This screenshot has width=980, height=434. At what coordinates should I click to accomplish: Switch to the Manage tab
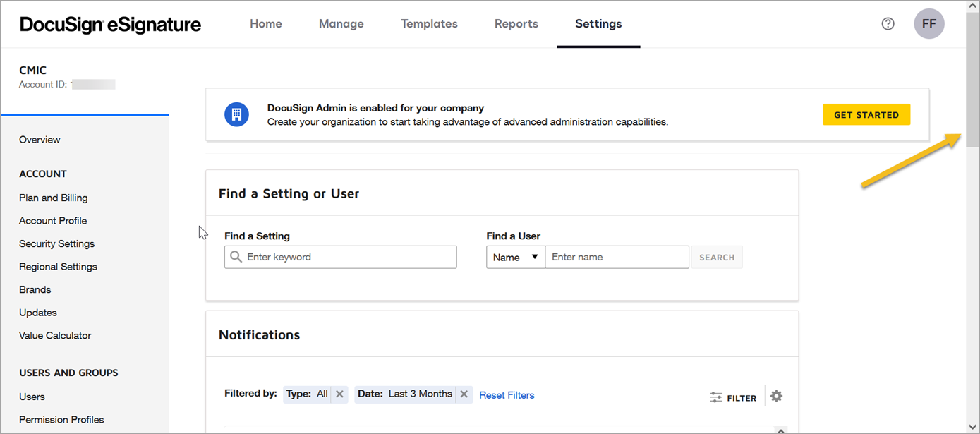point(341,23)
